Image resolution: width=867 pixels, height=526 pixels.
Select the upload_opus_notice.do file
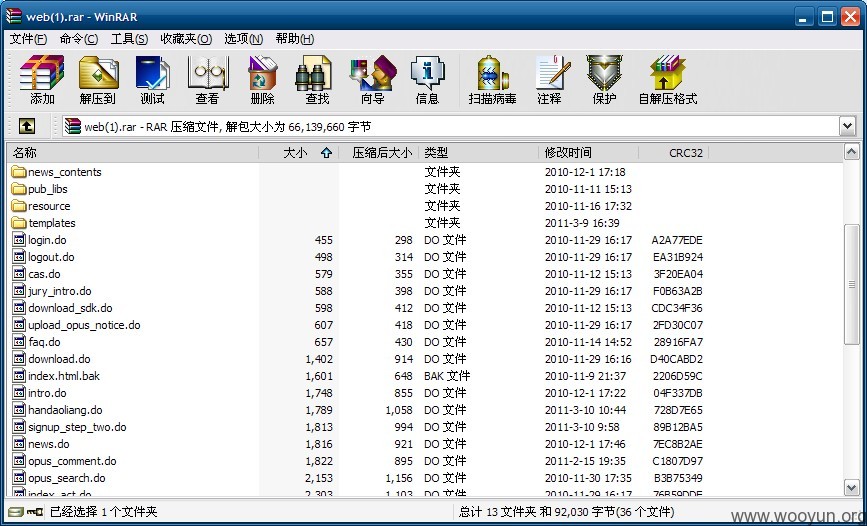click(x=84, y=325)
